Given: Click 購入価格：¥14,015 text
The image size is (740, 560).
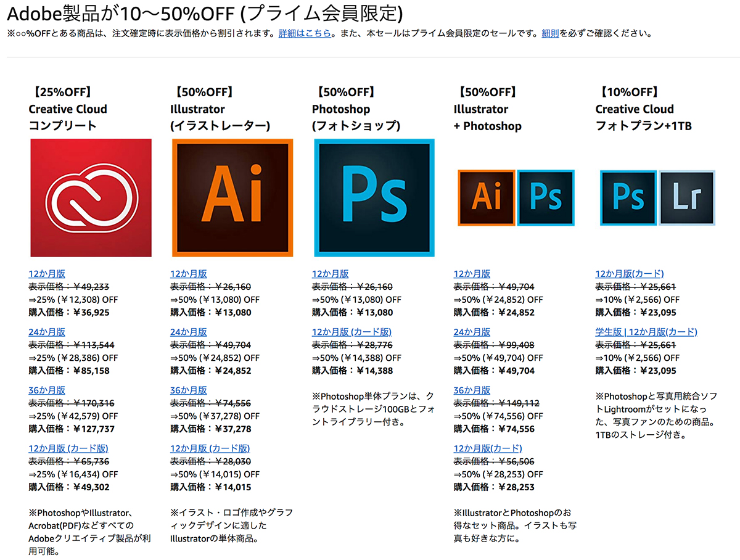Looking at the screenshot, I should [211, 487].
